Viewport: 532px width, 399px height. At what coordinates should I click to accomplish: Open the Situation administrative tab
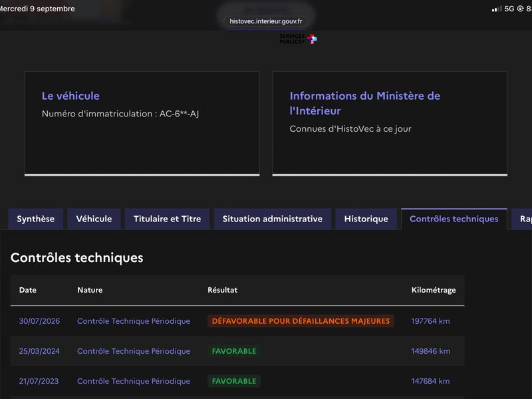click(x=273, y=219)
